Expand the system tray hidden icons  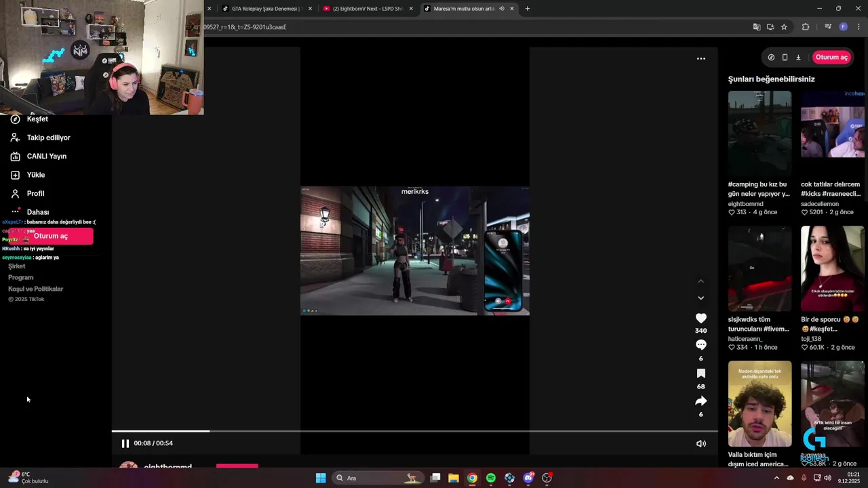tap(776, 478)
